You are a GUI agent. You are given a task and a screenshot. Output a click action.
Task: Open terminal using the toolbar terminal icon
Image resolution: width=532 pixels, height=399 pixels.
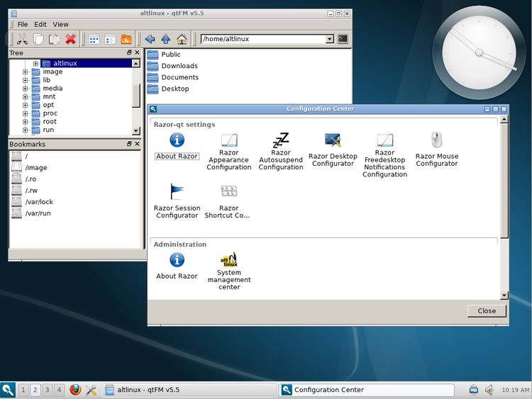click(343, 39)
